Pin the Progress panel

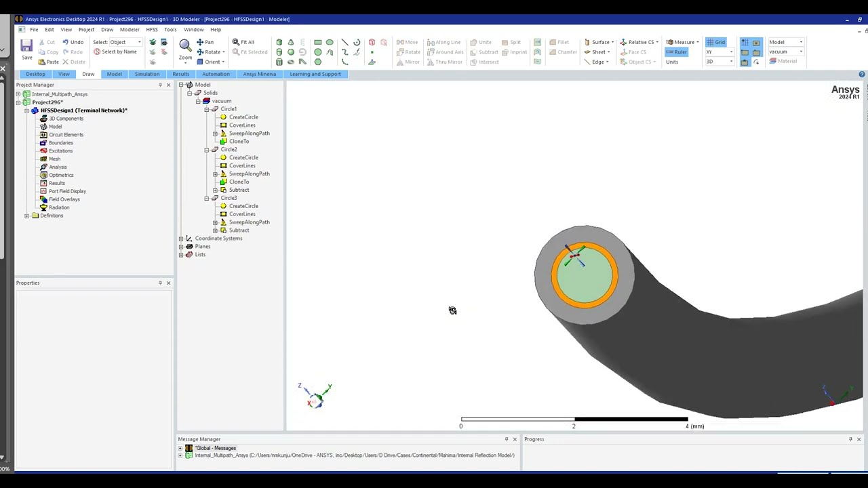tap(850, 439)
